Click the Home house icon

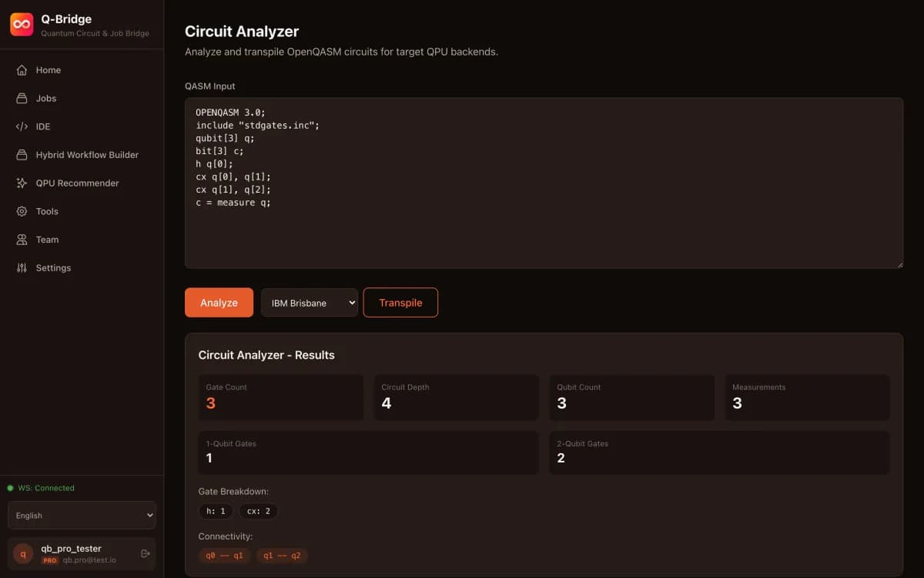point(22,70)
